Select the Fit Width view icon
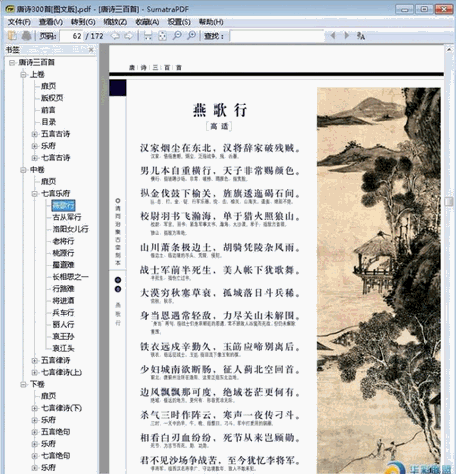 tap(148, 36)
